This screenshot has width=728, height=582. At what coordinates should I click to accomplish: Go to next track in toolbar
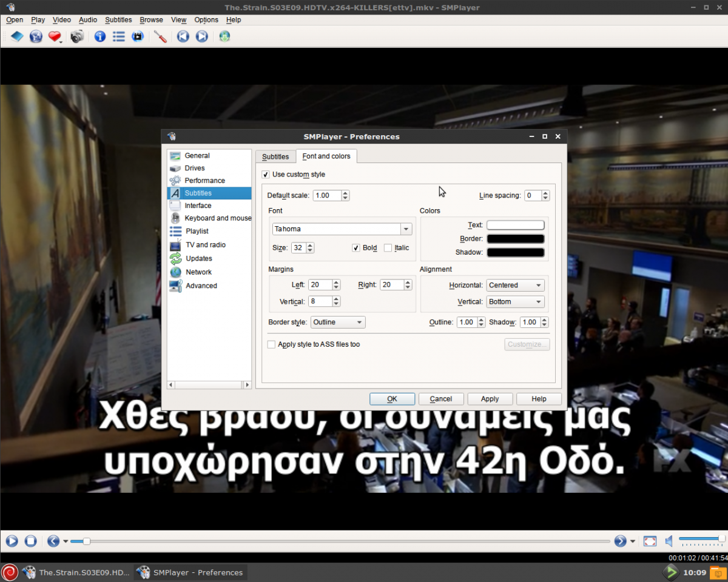click(202, 36)
